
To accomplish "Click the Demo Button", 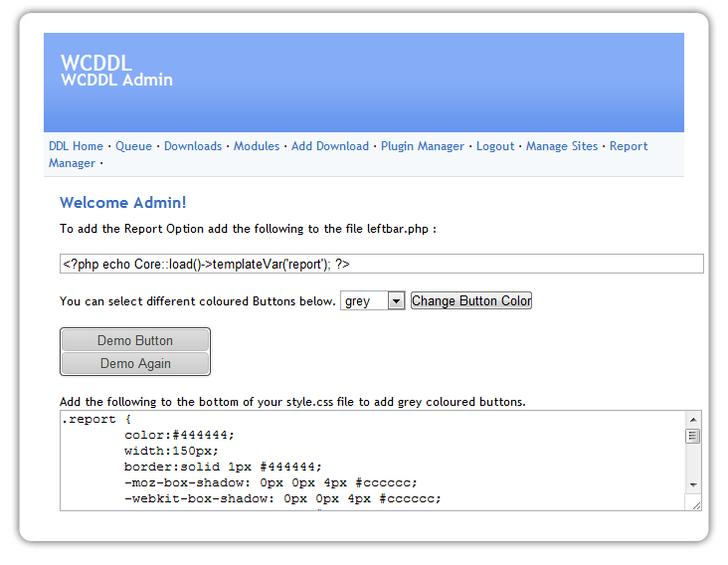I will click(x=135, y=340).
